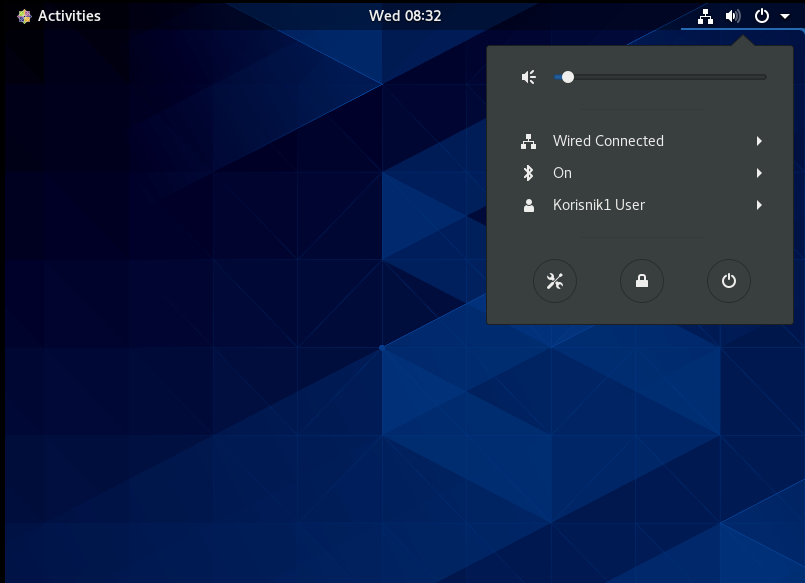Lock the screen with padlock button
The height and width of the screenshot is (583, 805).
[642, 281]
